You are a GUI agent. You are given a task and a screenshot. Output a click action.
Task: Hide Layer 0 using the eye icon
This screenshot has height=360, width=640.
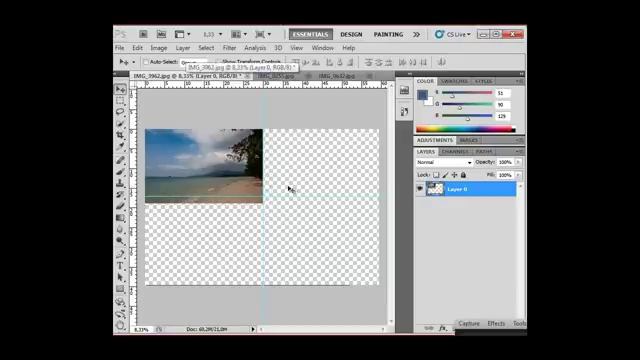420,189
